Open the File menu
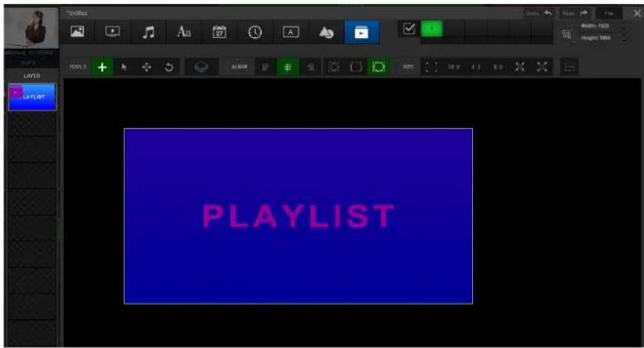This screenshot has width=644, height=348. click(609, 13)
